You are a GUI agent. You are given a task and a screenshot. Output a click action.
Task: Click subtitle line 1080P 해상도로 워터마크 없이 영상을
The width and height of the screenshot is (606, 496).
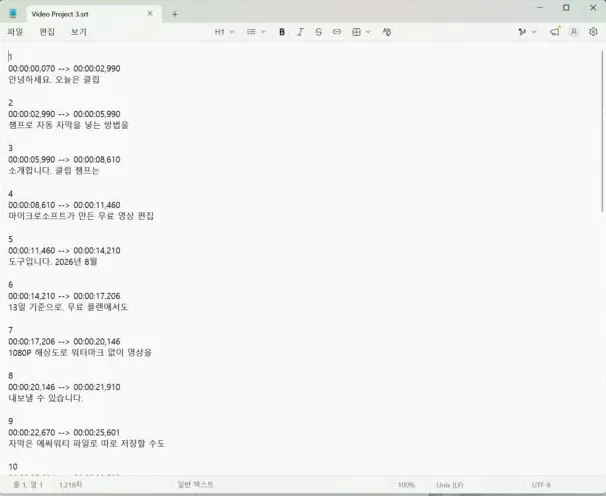point(80,353)
